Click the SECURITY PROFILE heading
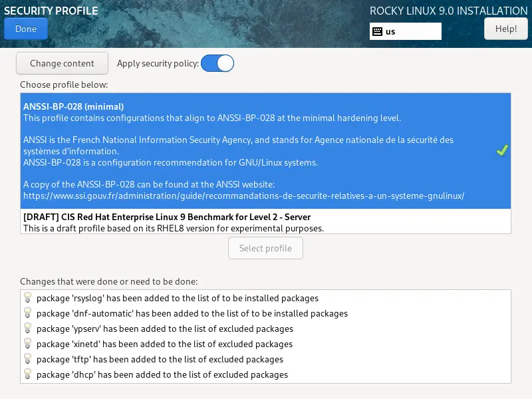The width and height of the screenshot is (532, 399). 51,11
